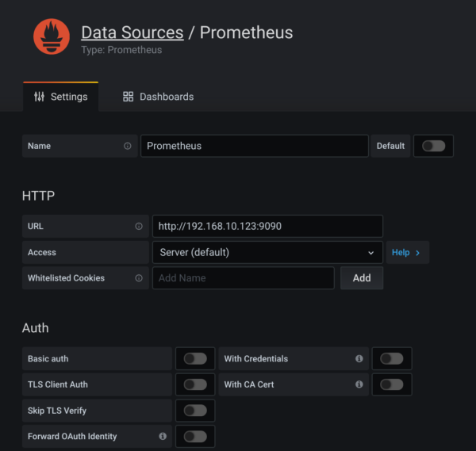Click the 'Basic auth' label
Screen dimensions: 476x451
tap(48, 359)
